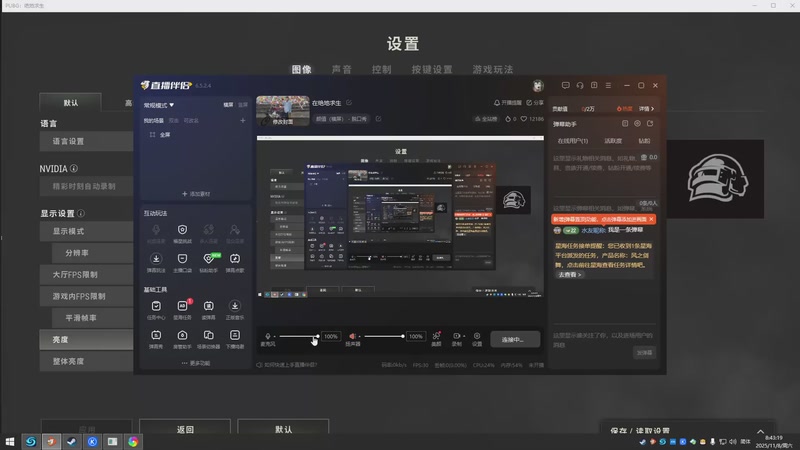Select the 在线用户(1) tab
The height and width of the screenshot is (450, 800).
[572, 141]
